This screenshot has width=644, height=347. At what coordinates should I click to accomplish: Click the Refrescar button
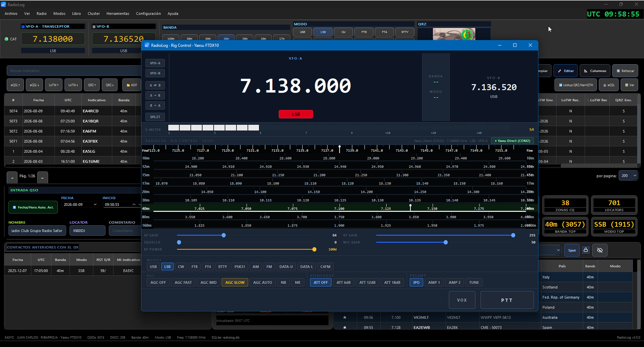[625, 71]
